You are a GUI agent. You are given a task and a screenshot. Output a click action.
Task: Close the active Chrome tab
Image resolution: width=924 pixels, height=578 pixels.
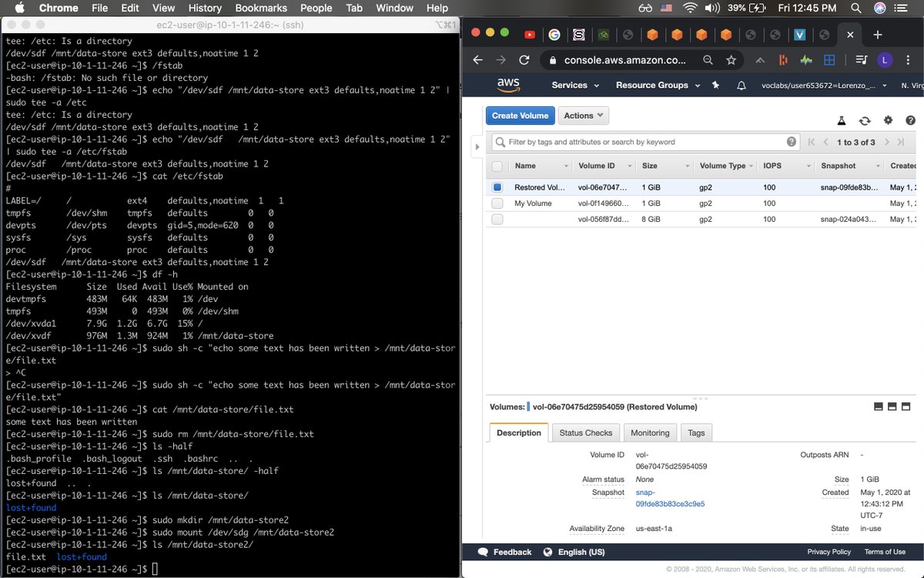(x=850, y=35)
